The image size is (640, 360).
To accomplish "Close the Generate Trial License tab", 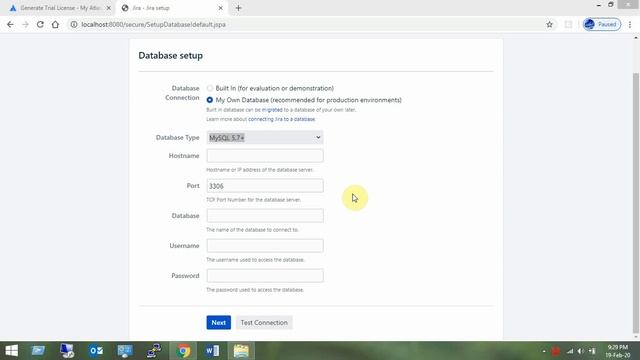I will pos(109,8).
